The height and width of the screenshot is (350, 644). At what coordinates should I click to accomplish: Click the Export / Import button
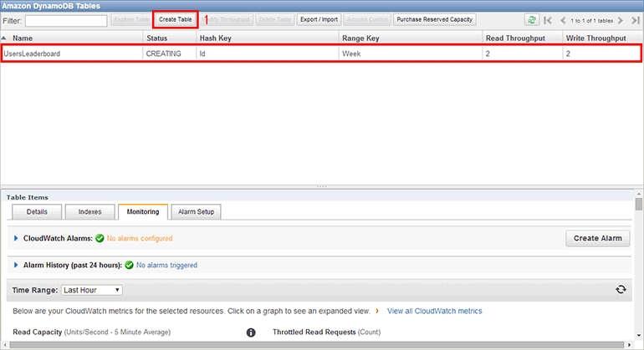click(x=319, y=19)
